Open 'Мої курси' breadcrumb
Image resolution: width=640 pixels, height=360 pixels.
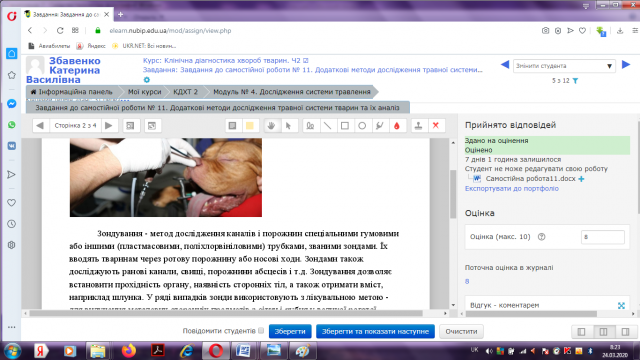coord(144,92)
